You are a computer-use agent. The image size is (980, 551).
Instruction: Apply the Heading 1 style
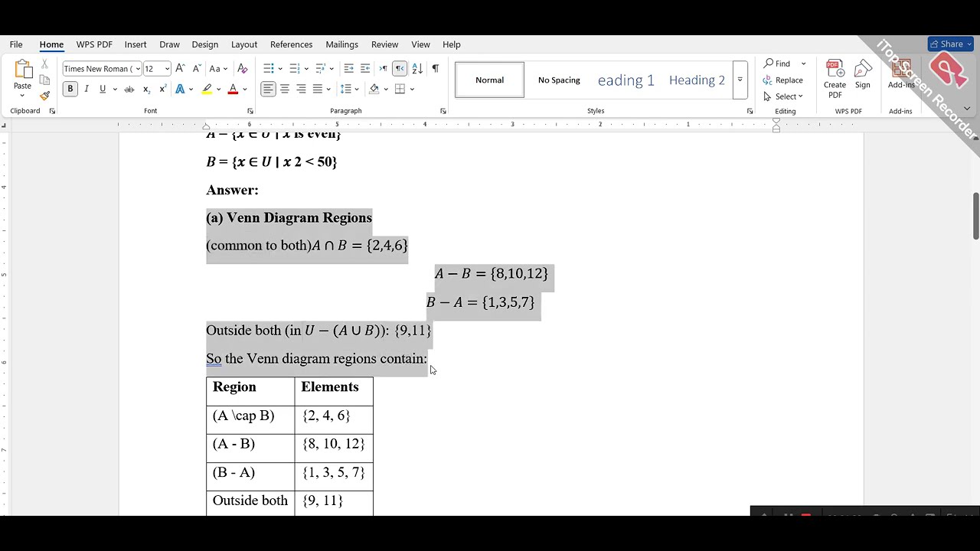(x=626, y=80)
